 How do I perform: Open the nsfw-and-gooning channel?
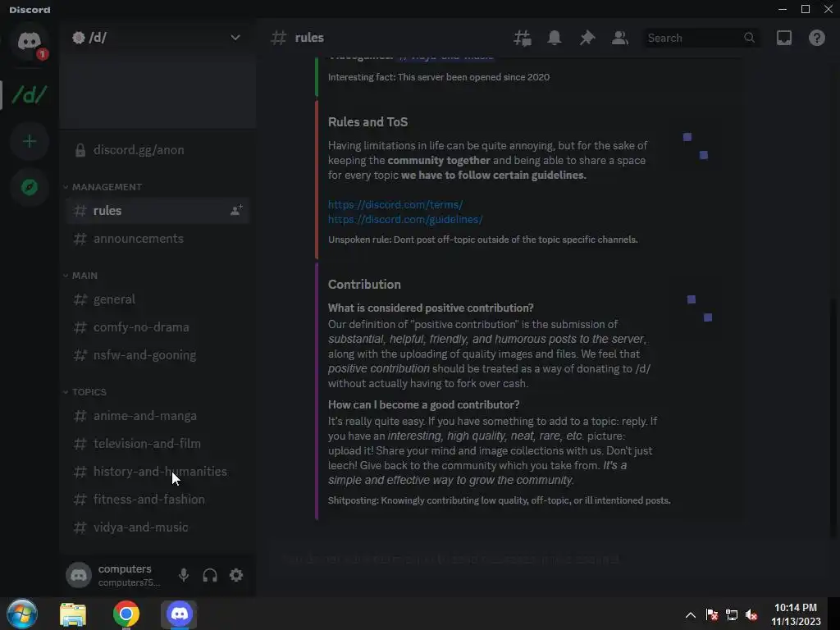pos(157,354)
